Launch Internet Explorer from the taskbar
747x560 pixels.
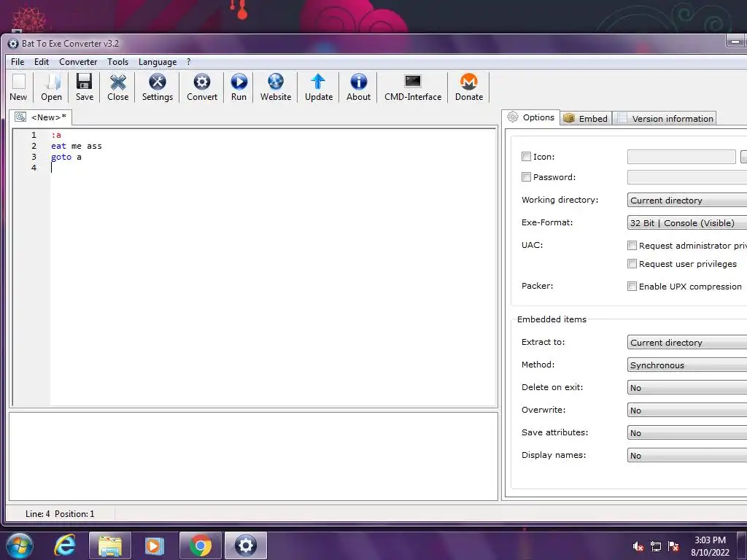[x=65, y=545]
